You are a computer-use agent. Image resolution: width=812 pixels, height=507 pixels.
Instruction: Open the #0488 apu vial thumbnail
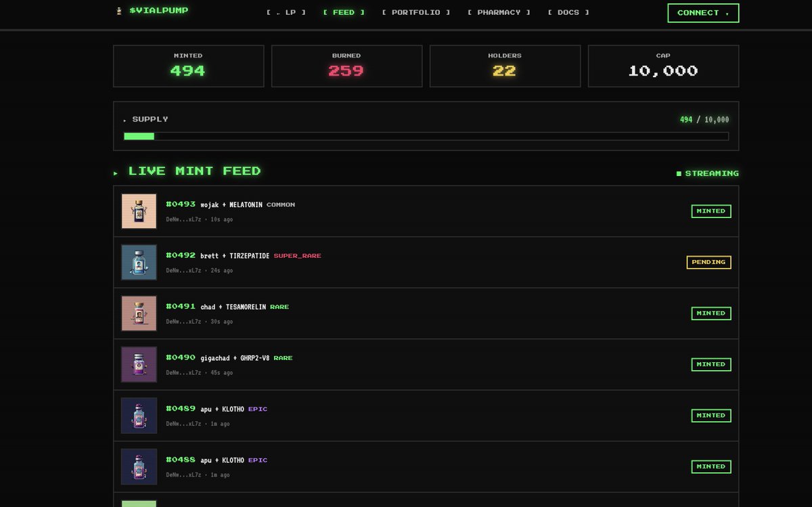tap(139, 466)
